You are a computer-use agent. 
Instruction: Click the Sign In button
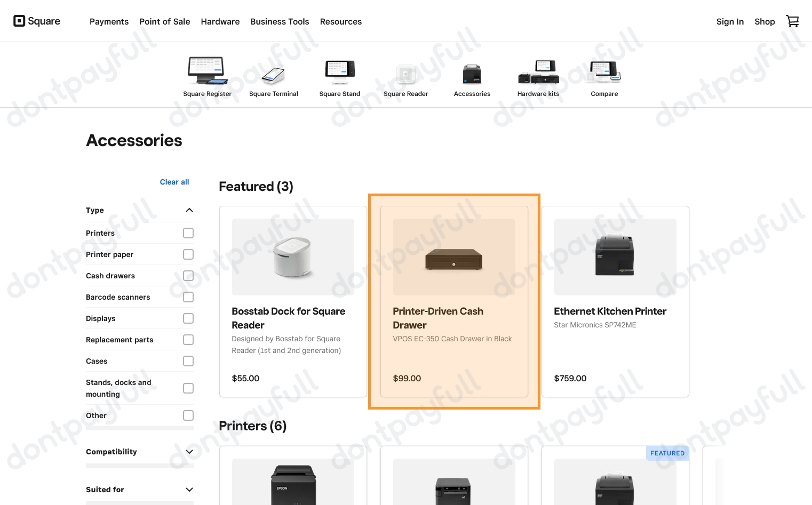(730, 21)
